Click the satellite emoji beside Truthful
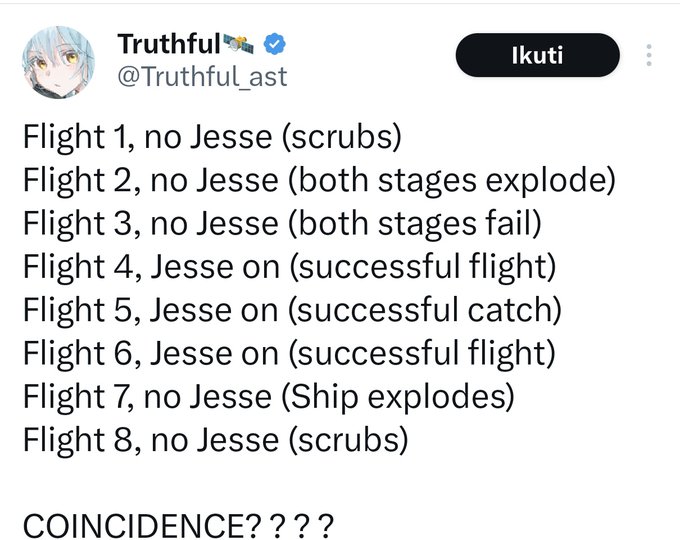680x540 pixels. [238, 44]
